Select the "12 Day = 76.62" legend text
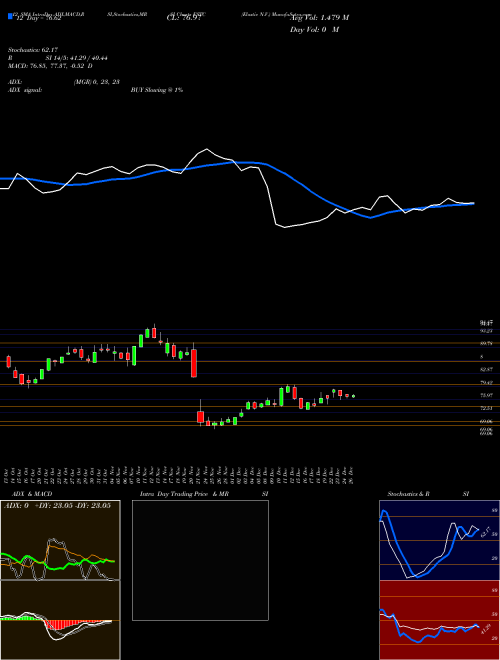Viewport: 500px width, 660px height. pos(37,18)
